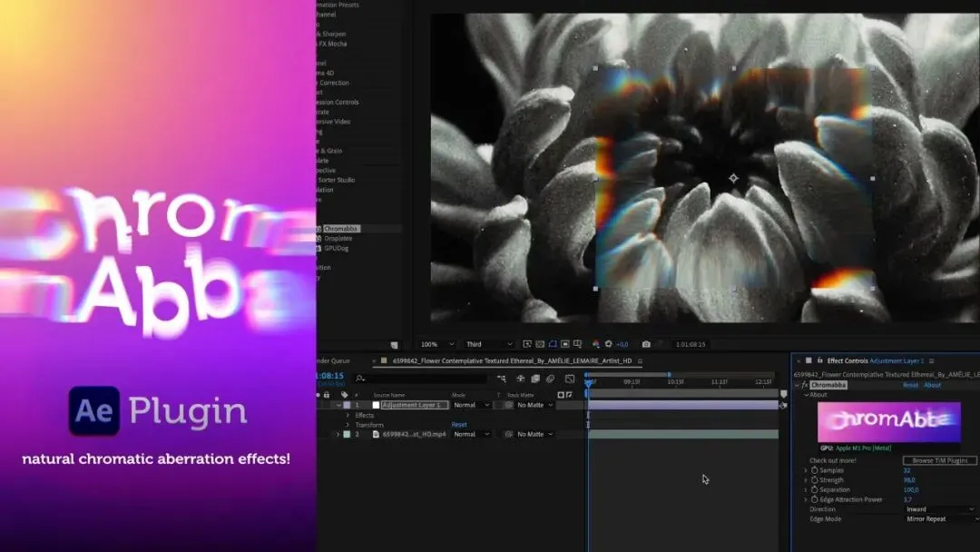Expand the Effects property group

point(348,415)
